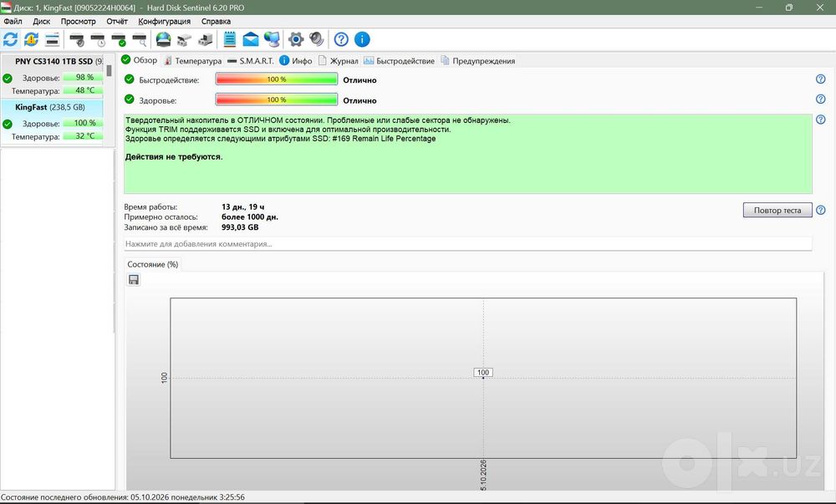Switch to the Обзор tab
The image size is (836, 504).
pos(140,60)
